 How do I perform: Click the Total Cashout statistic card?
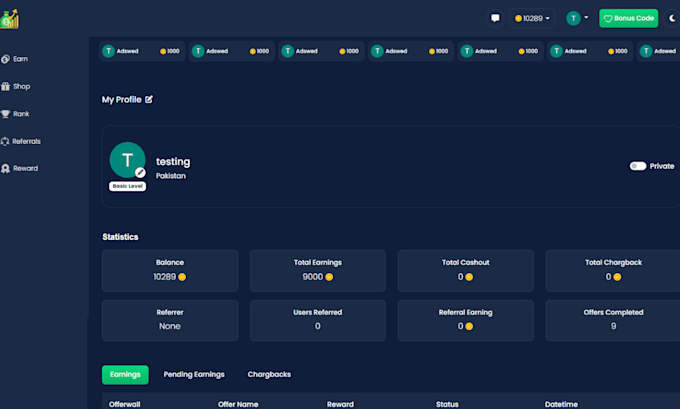tap(466, 271)
